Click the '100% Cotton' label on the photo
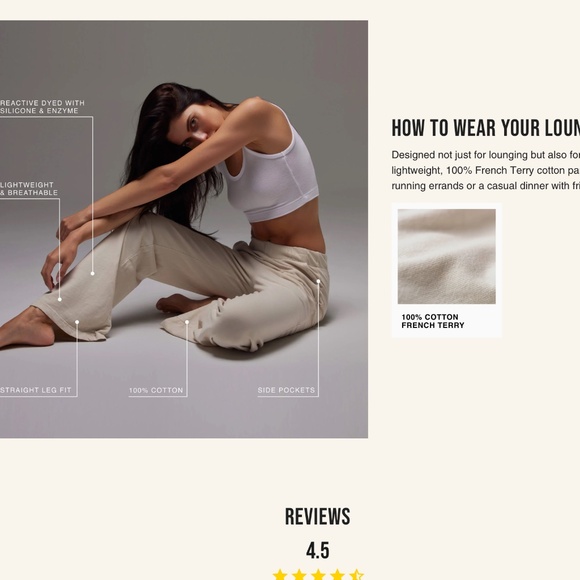The width and height of the screenshot is (580, 580). click(x=156, y=390)
